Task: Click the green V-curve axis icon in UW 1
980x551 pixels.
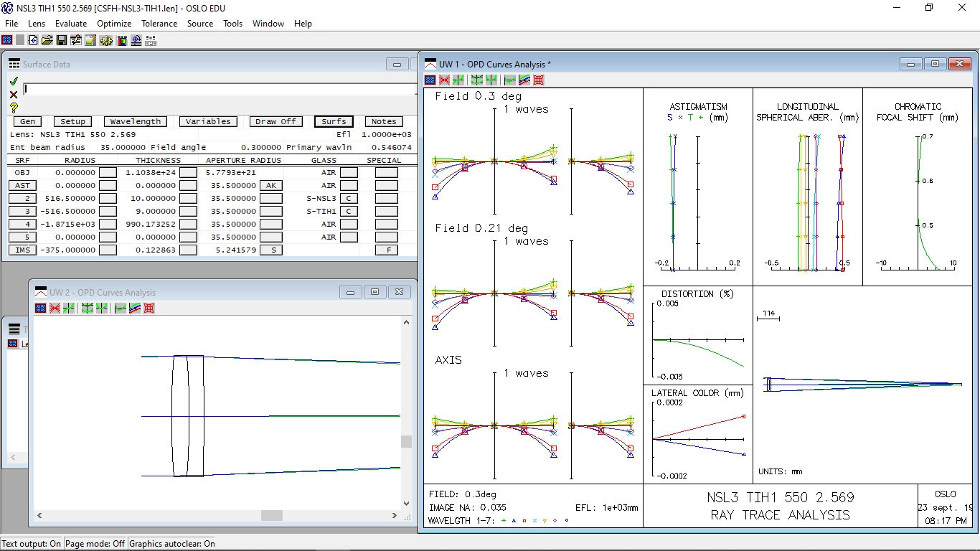Action: tap(491, 80)
